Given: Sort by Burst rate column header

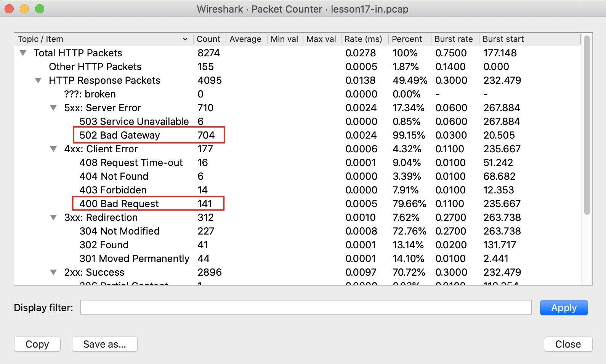Looking at the screenshot, I should (454, 39).
